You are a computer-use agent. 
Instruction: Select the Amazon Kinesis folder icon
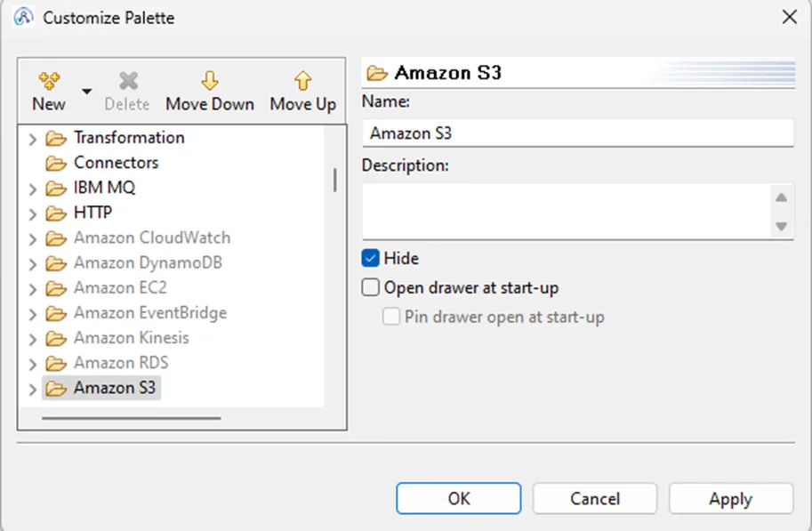click(x=56, y=338)
